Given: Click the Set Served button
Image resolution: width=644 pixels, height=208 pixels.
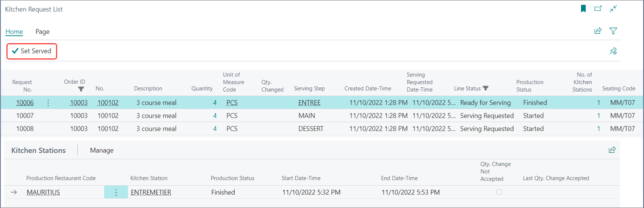Looking at the screenshot, I should tap(32, 51).
